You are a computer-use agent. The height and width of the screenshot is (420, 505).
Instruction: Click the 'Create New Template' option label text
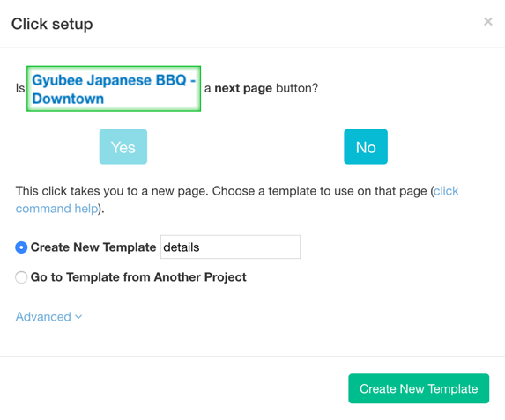tap(93, 247)
